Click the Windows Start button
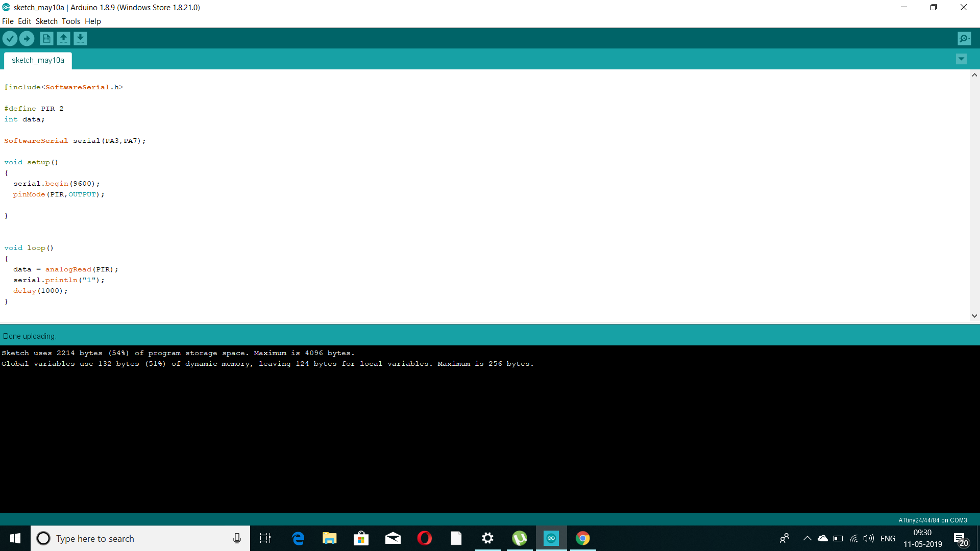This screenshot has width=980, height=551. coord(15,538)
